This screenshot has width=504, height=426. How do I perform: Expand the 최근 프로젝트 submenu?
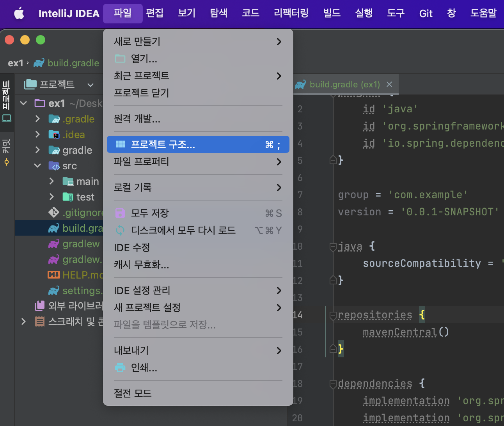pyautogui.click(x=198, y=76)
